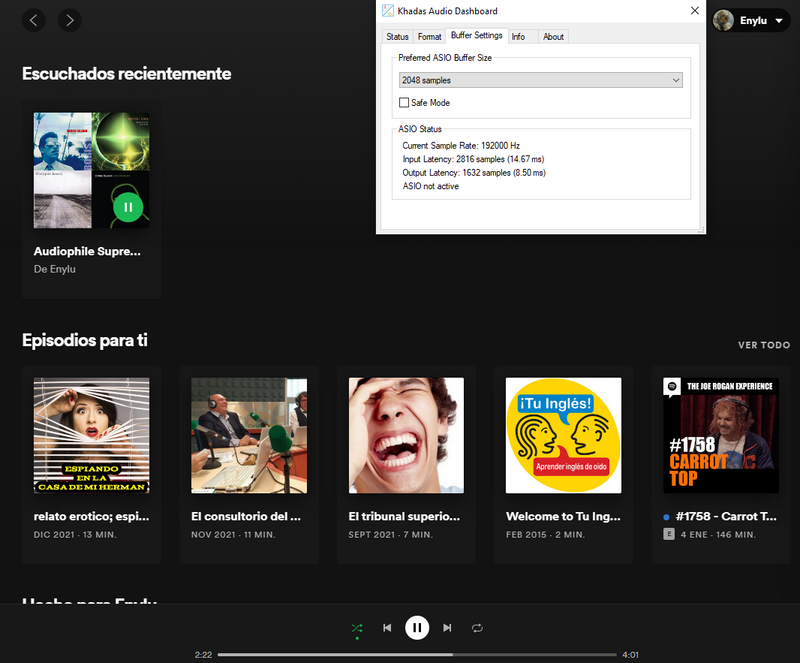The image size is (800, 663).
Task: Skip to the next track
Action: click(x=447, y=628)
